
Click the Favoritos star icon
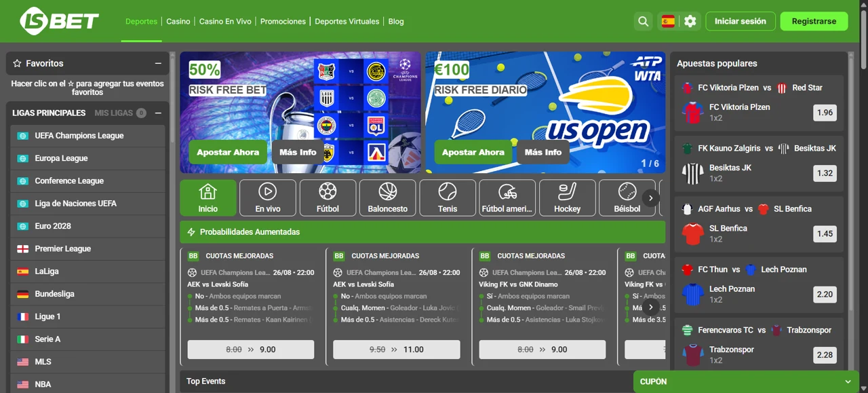point(18,63)
